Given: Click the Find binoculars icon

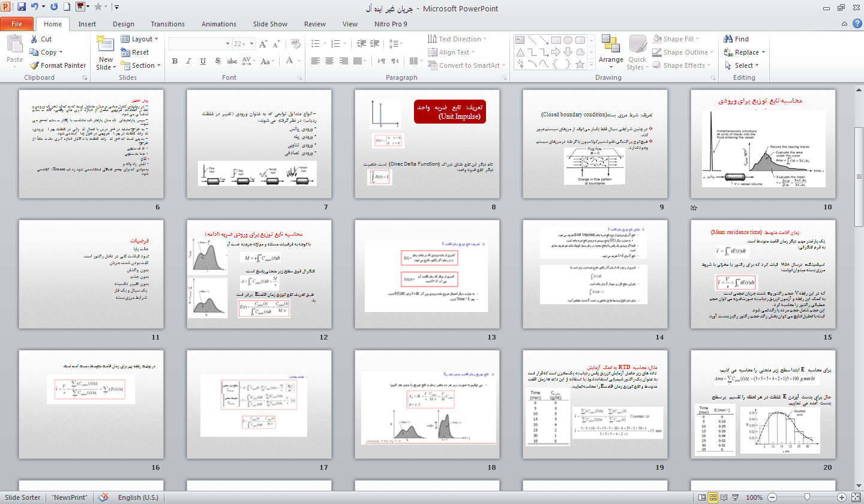Looking at the screenshot, I should 730,39.
